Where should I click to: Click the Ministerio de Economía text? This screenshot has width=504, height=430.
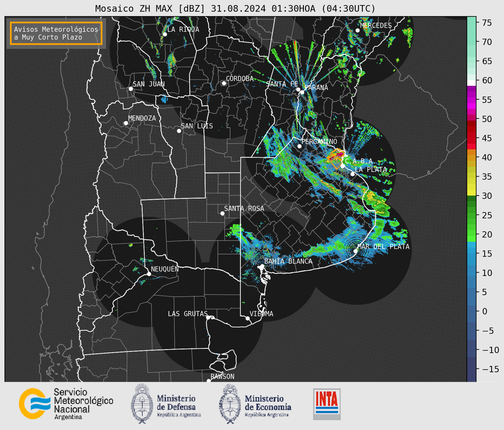coord(268,406)
